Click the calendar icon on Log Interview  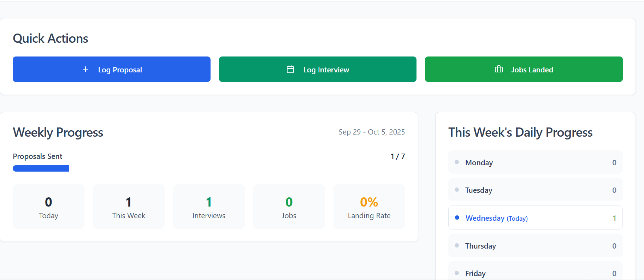(x=290, y=70)
